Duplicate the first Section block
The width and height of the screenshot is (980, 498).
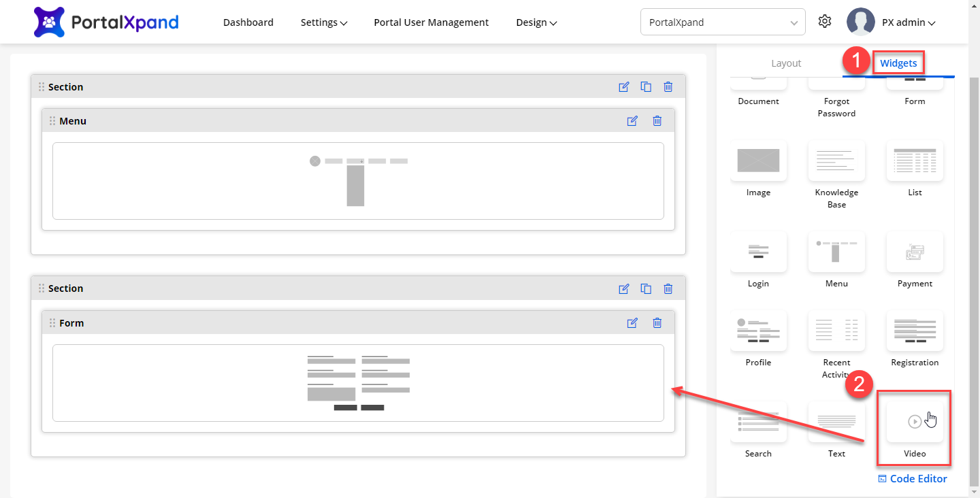[x=646, y=87]
